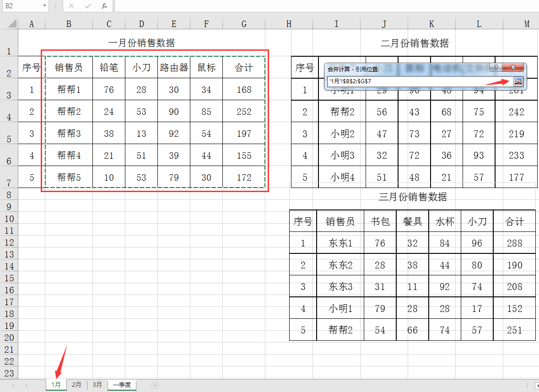Click the 水杯 header cell
The height and width of the screenshot is (392, 539).
click(x=445, y=221)
